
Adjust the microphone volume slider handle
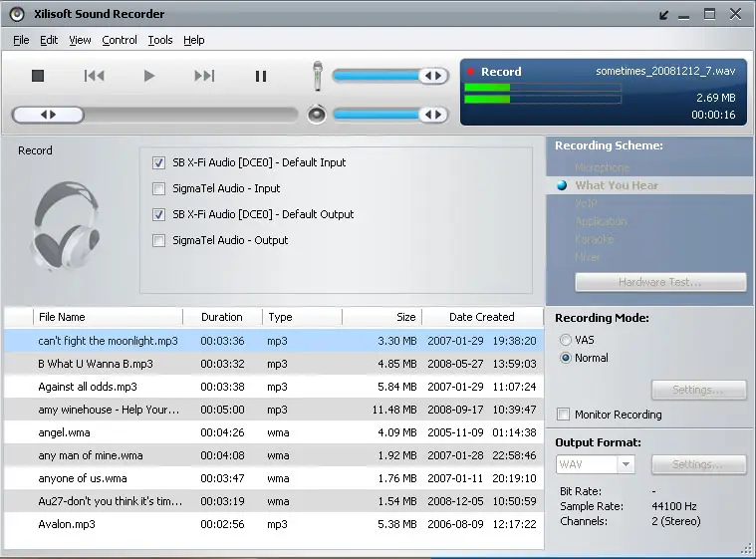click(x=433, y=76)
